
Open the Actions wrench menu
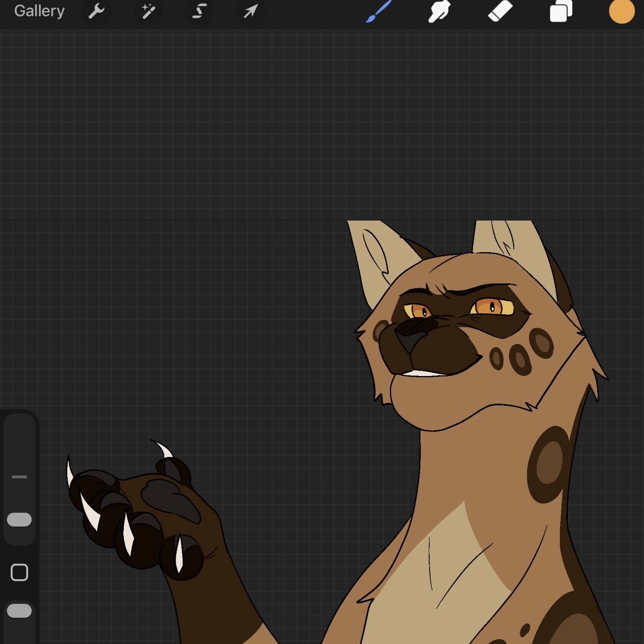(x=96, y=11)
